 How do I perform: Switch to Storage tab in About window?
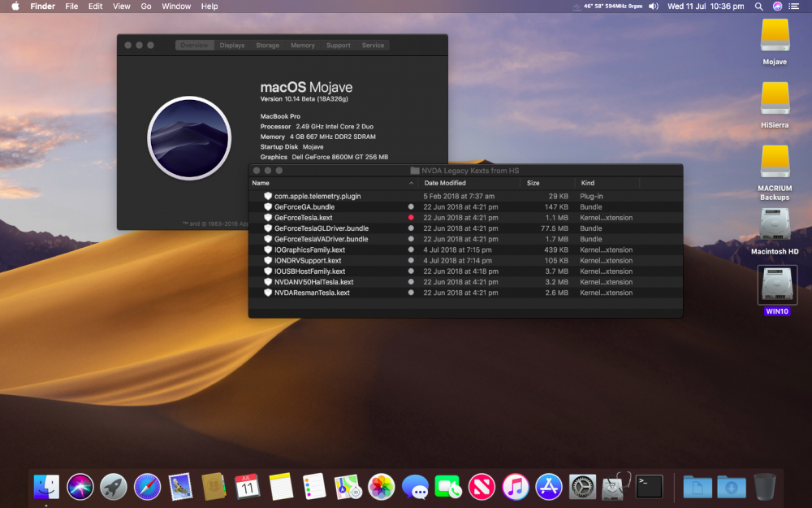click(267, 45)
